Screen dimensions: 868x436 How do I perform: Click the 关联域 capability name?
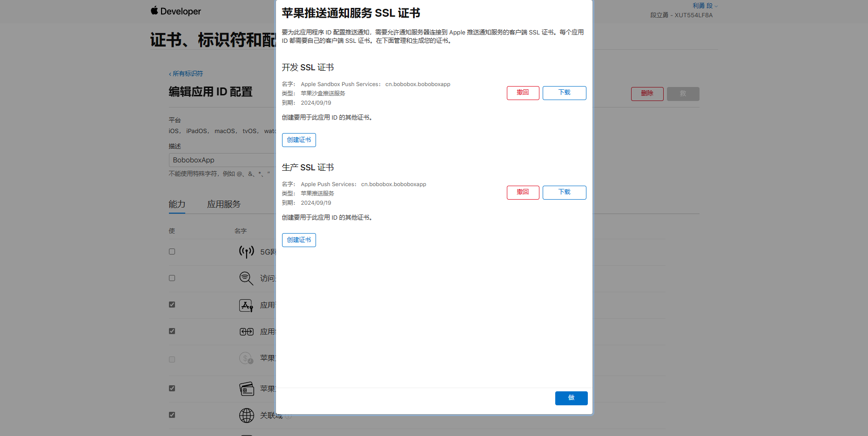click(271, 416)
